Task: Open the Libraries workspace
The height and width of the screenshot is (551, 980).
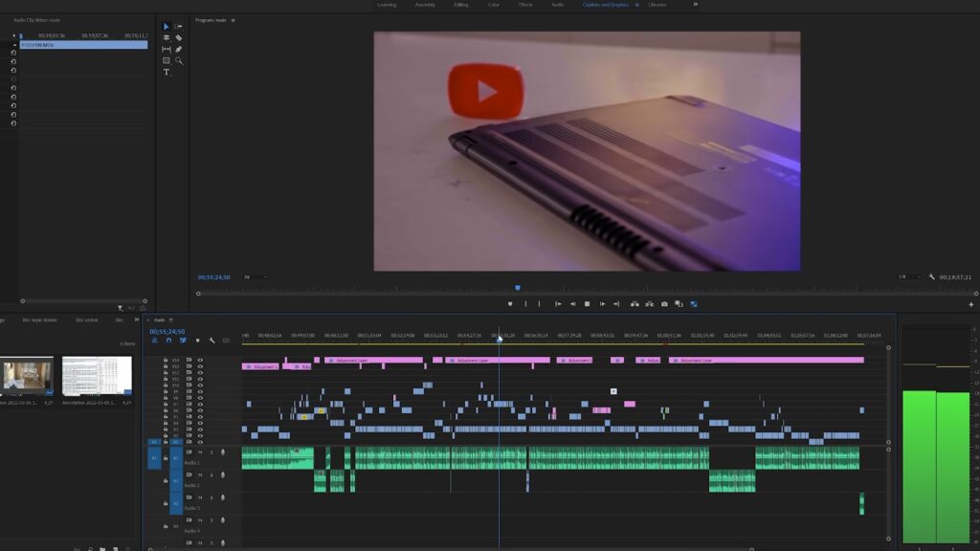Action: click(x=657, y=5)
